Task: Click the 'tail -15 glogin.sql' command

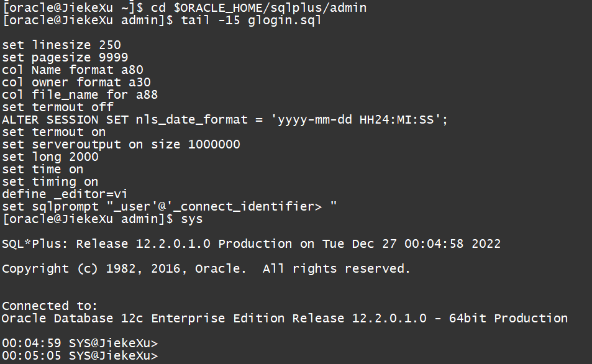Action: [x=252, y=20]
